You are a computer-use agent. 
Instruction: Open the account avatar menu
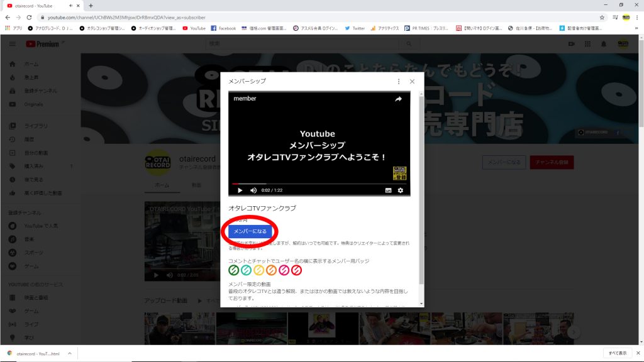pyautogui.click(x=623, y=44)
